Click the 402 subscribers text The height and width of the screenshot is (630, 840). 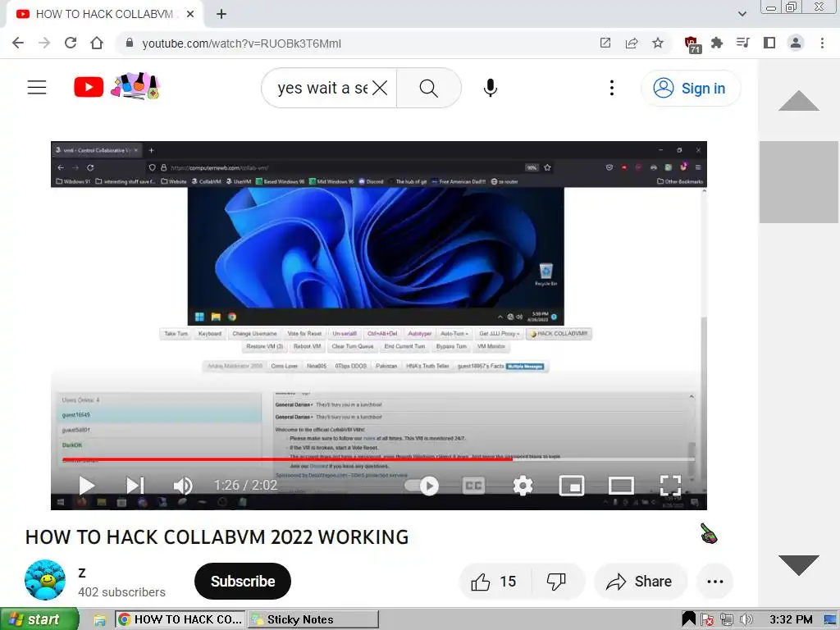pyautogui.click(x=121, y=592)
